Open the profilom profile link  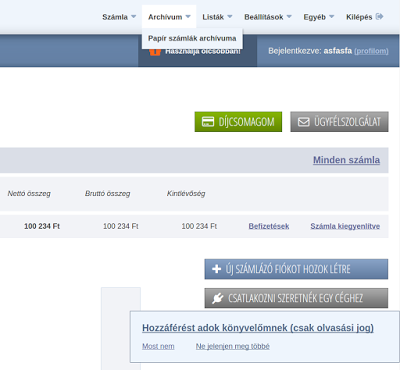click(371, 51)
